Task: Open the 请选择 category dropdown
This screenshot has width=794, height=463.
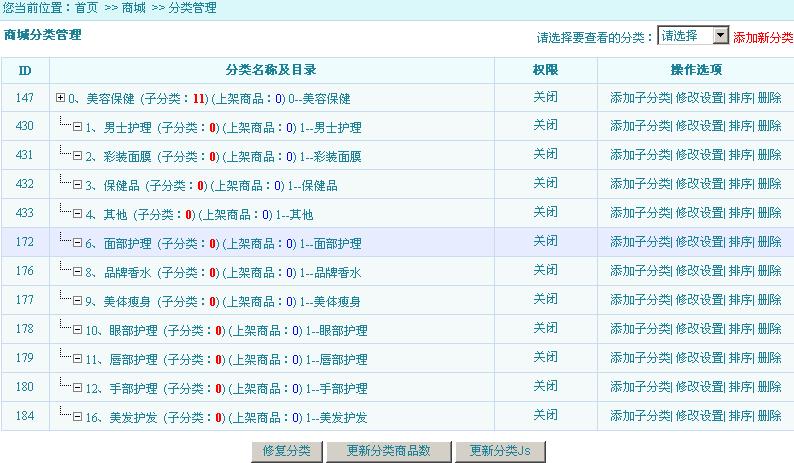Action: coord(694,36)
